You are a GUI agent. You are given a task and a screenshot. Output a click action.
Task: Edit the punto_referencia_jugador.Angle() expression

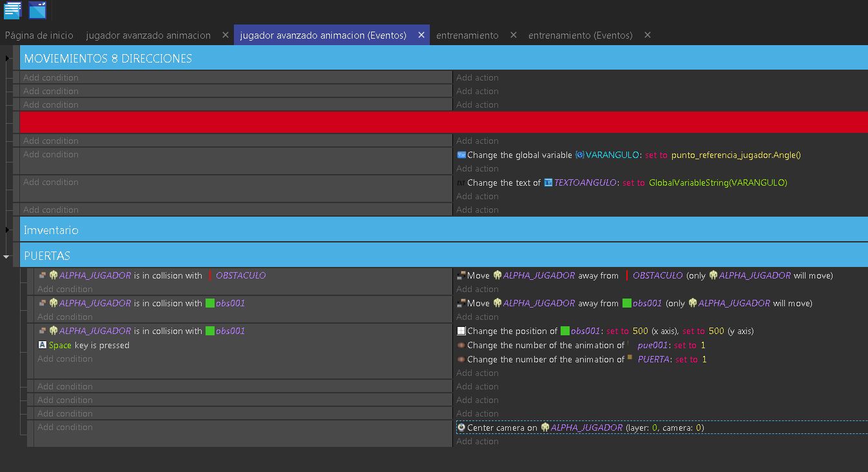coord(736,155)
